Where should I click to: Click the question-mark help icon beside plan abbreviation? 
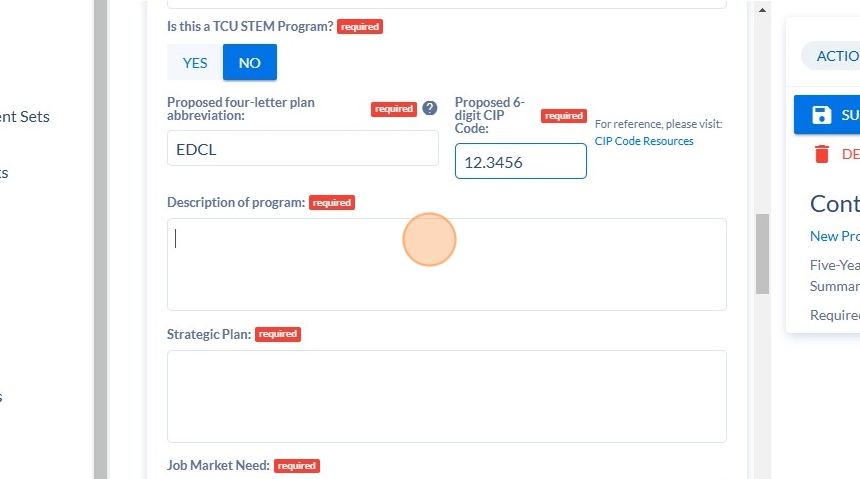point(430,109)
